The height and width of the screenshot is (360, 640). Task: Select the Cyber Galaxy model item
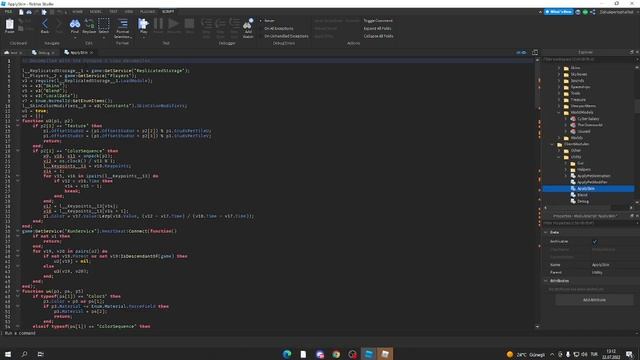pyautogui.click(x=588, y=119)
